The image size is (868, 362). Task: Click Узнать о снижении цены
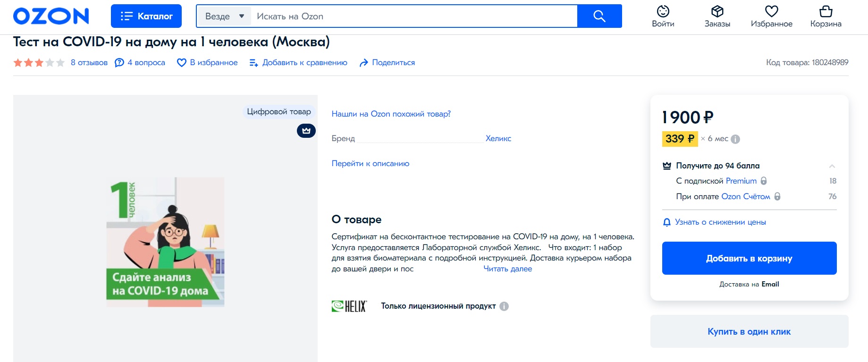715,222
